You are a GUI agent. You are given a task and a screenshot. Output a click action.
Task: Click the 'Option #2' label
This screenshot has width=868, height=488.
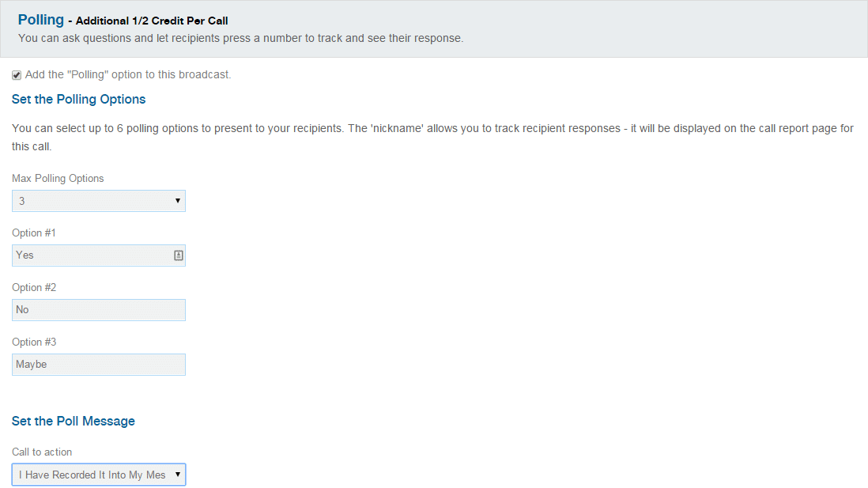tap(34, 287)
